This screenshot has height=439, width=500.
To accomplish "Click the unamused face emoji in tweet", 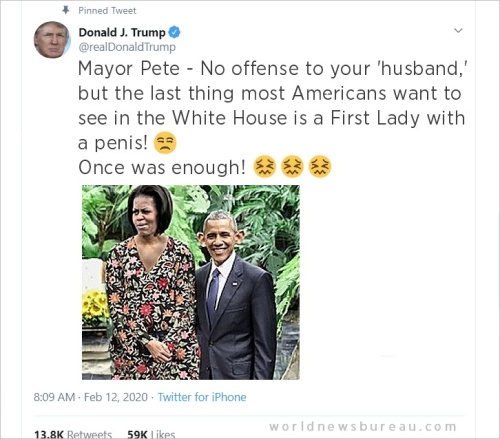I will tap(165, 143).
